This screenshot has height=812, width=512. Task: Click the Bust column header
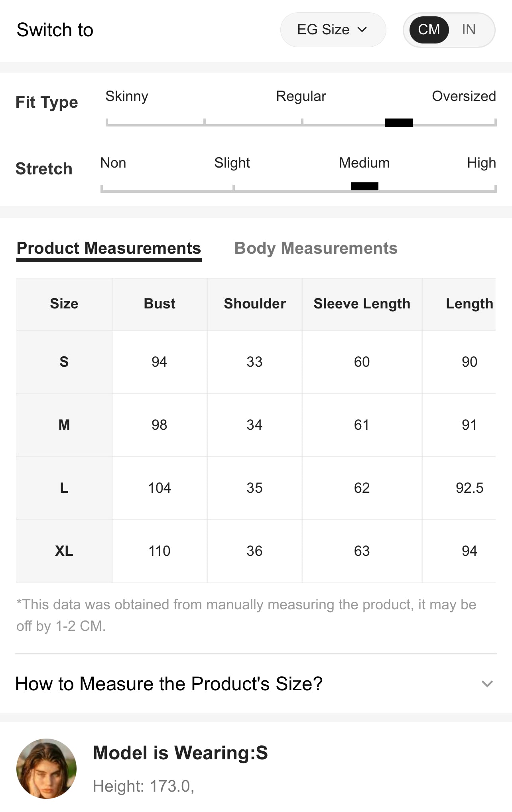coord(160,304)
